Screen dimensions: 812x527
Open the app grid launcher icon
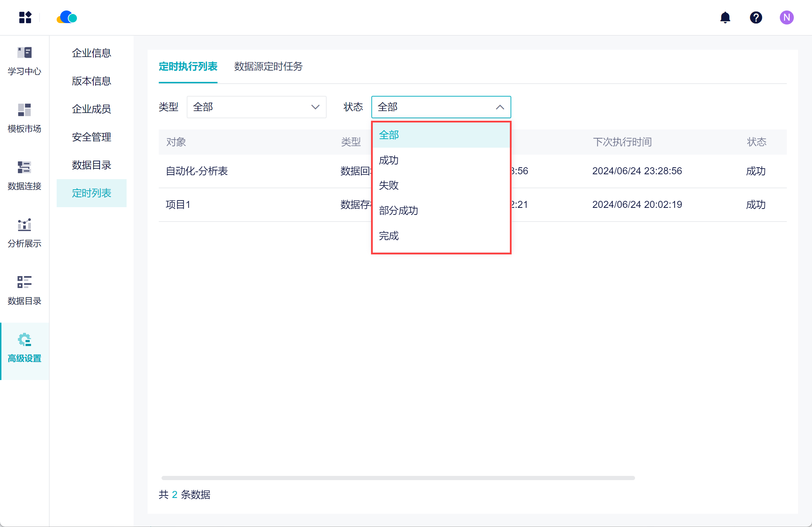pos(25,17)
